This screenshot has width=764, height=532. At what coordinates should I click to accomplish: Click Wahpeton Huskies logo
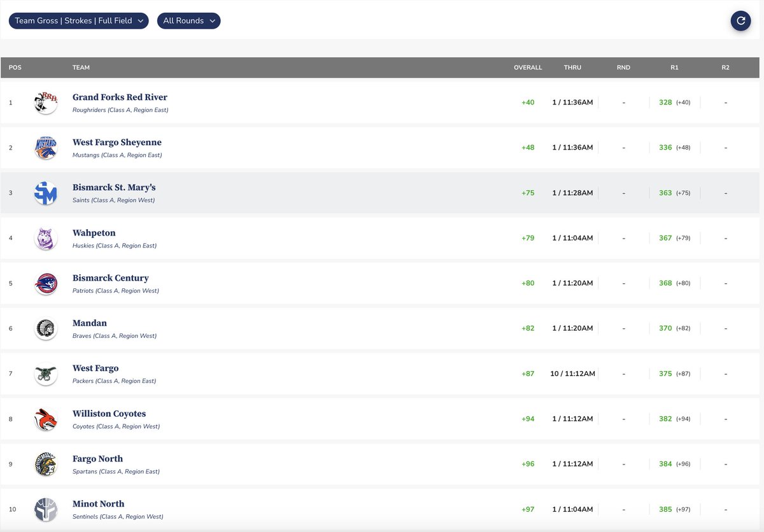pos(46,238)
